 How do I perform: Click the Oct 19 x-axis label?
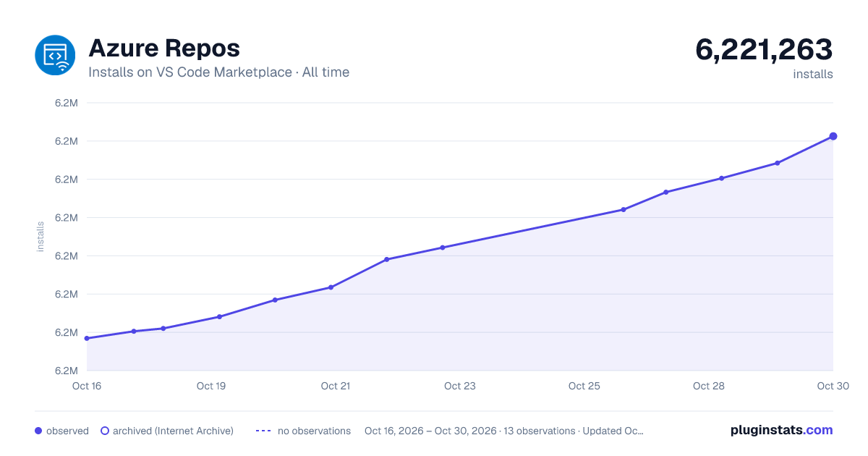211,386
